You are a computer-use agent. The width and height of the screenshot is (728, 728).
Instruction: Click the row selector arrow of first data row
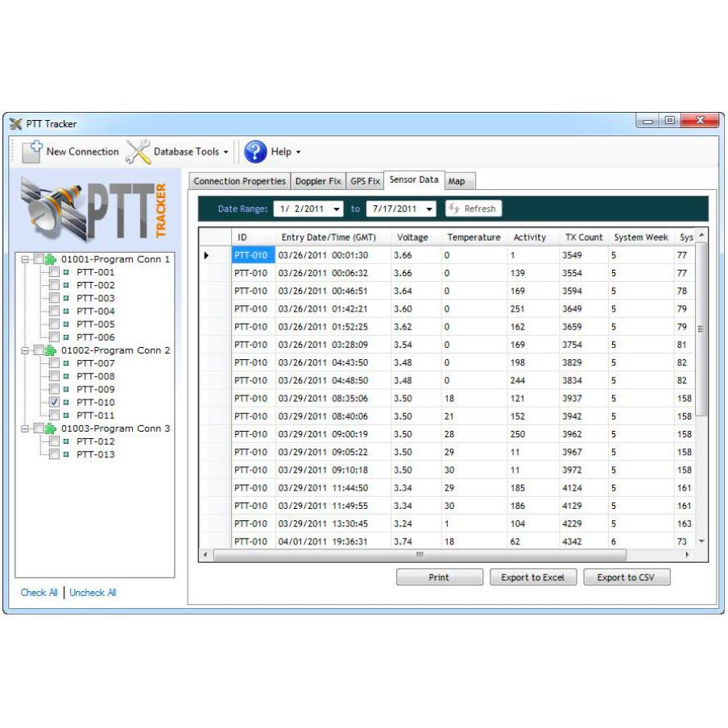tap(207, 255)
